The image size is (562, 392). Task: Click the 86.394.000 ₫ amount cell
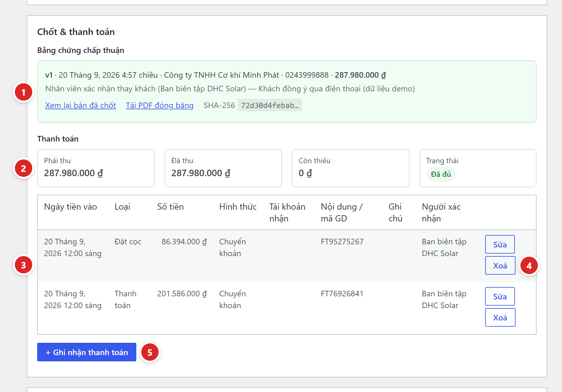click(x=184, y=242)
